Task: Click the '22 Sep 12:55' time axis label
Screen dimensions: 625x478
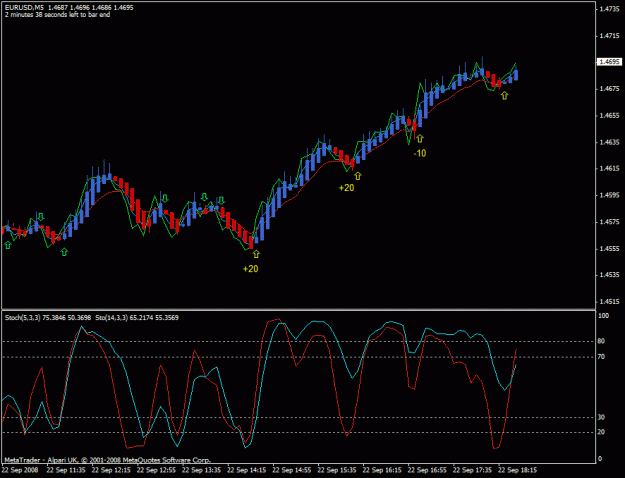Action: (x=156, y=470)
